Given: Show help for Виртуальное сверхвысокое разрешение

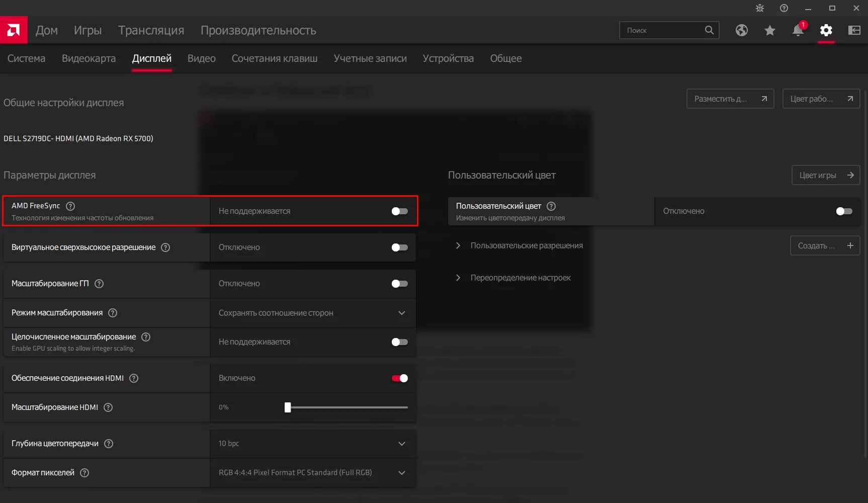Looking at the screenshot, I should (165, 247).
